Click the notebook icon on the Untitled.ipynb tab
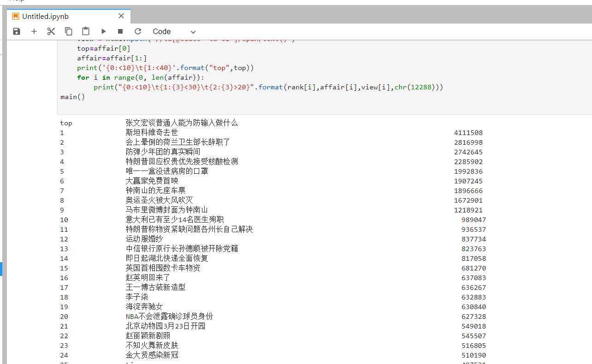Screen dimensions: 592x364 coord(16,16)
